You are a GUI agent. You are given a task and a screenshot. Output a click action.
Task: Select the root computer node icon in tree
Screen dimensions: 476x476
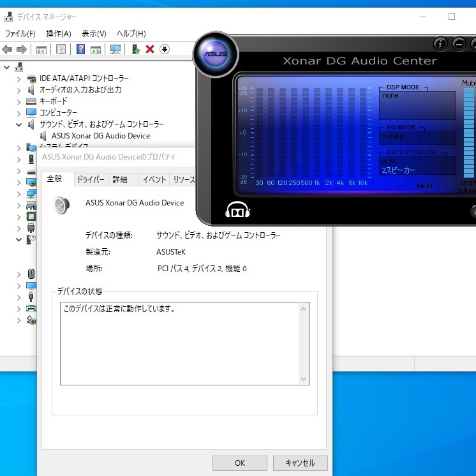coord(19,67)
